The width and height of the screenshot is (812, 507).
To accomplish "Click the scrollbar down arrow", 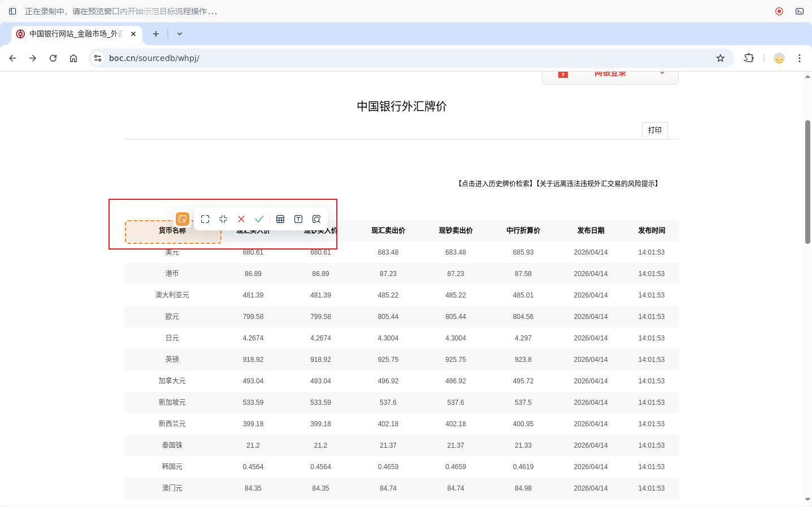I will coord(807,500).
